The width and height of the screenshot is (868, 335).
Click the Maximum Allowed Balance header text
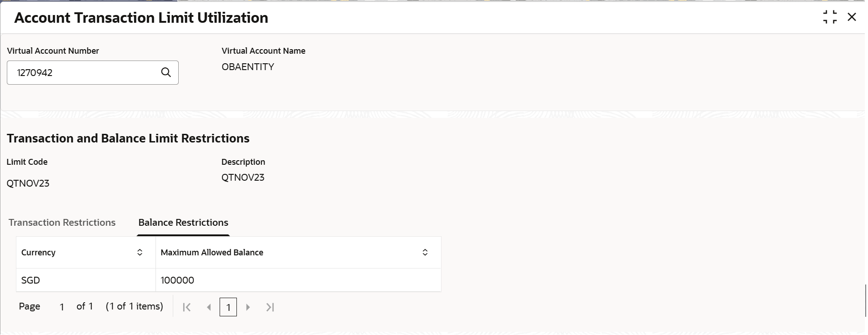[x=212, y=253]
